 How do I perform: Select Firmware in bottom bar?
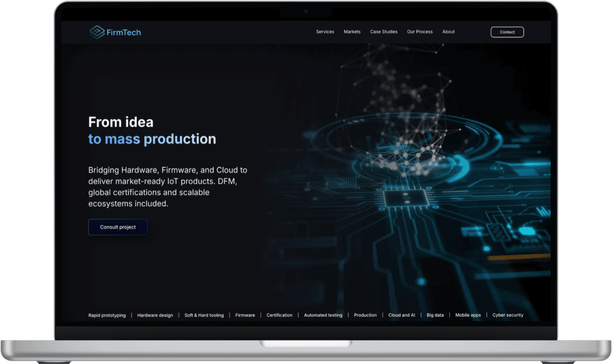[245, 315]
